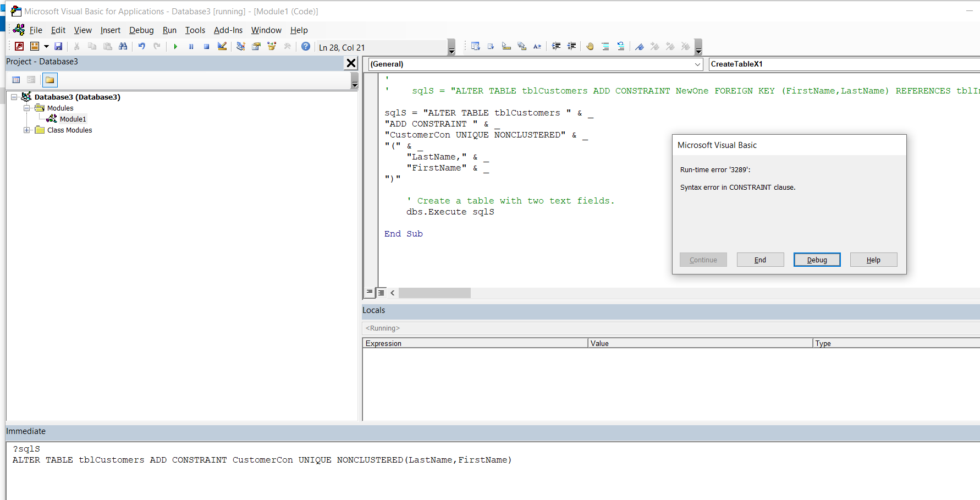Viewport: 980px width, 500px height.
Task: Open the Edit menu
Action: [58, 30]
